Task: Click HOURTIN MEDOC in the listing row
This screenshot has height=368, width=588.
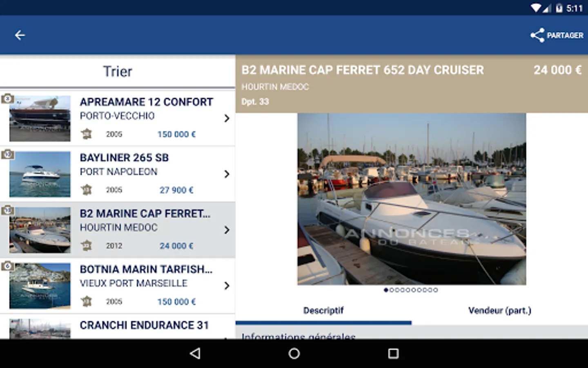Action: tap(118, 228)
